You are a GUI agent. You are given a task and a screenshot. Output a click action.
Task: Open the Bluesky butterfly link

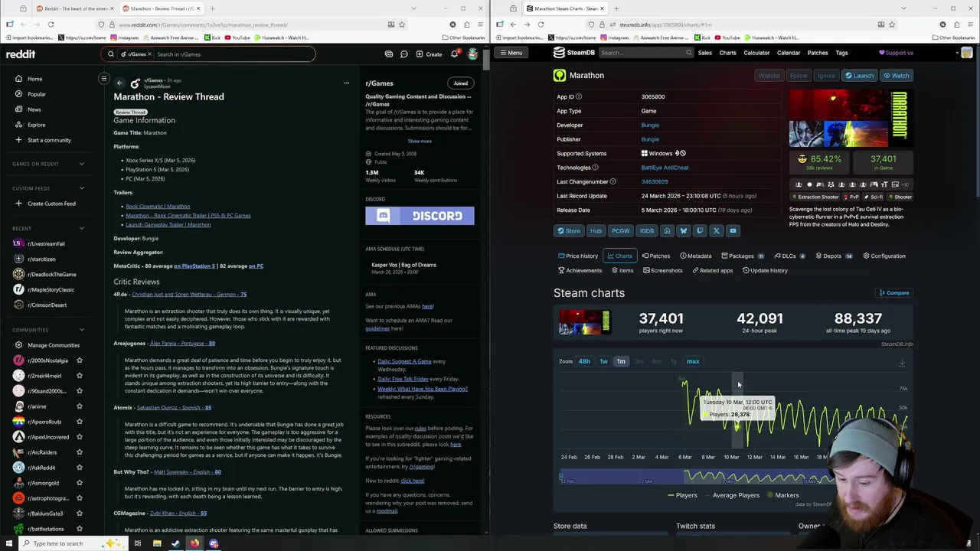(683, 230)
